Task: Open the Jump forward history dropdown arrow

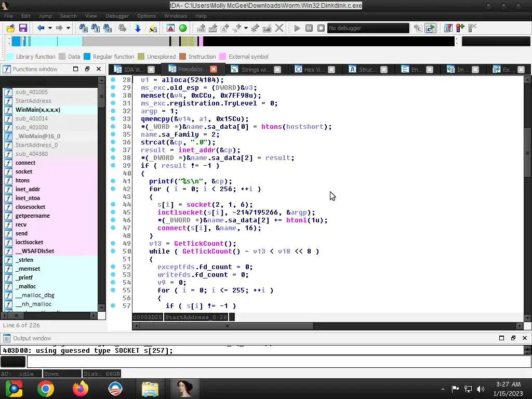Action: point(68,28)
